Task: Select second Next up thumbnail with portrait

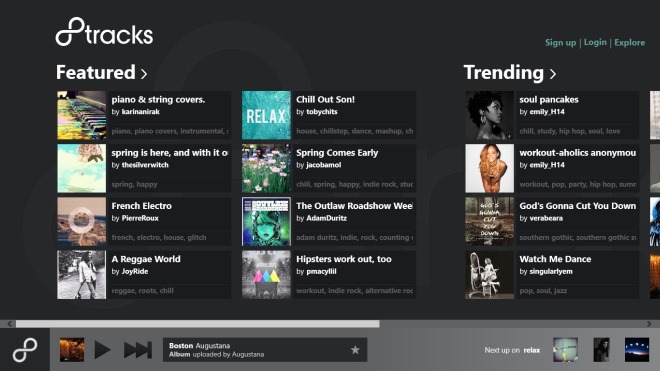Action: [x=601, y=350]
